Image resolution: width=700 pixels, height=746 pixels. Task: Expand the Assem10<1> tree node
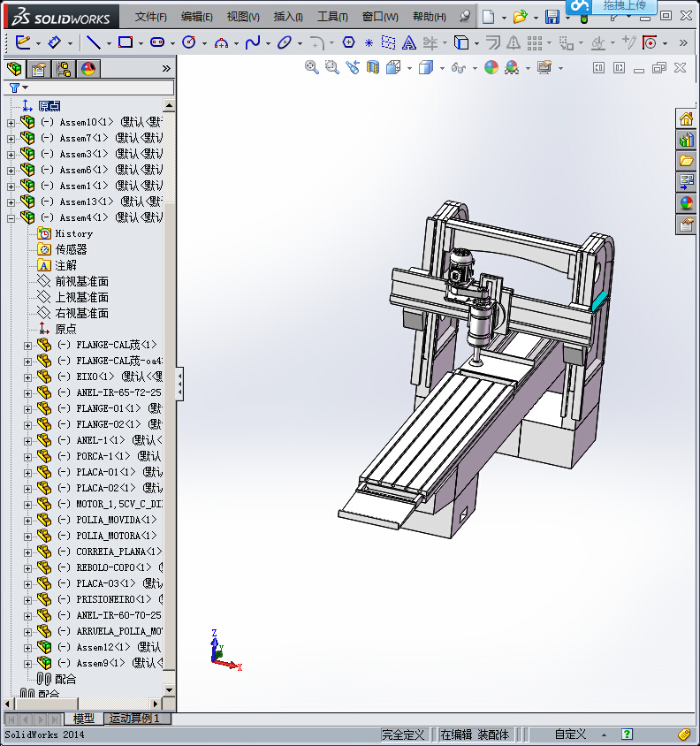[11, 123]
